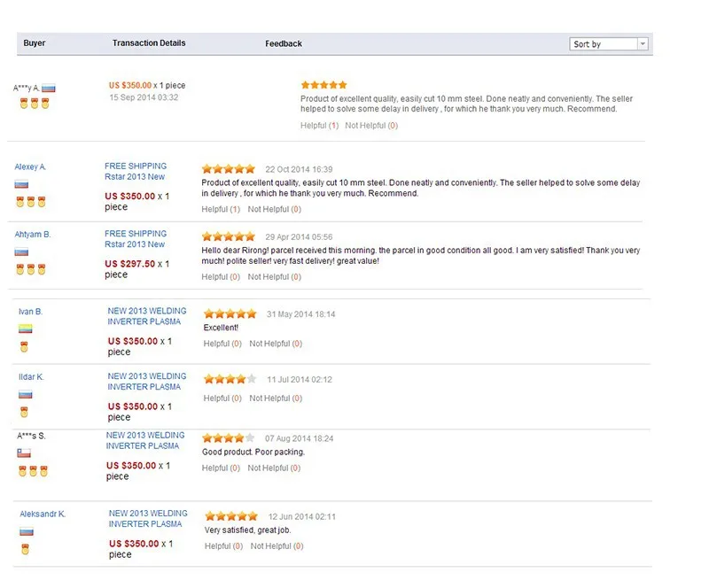
Task: Open Ivan B.'s NEW 2013 WELDING INVERTER PLASMA link
Action: (147, 316)
